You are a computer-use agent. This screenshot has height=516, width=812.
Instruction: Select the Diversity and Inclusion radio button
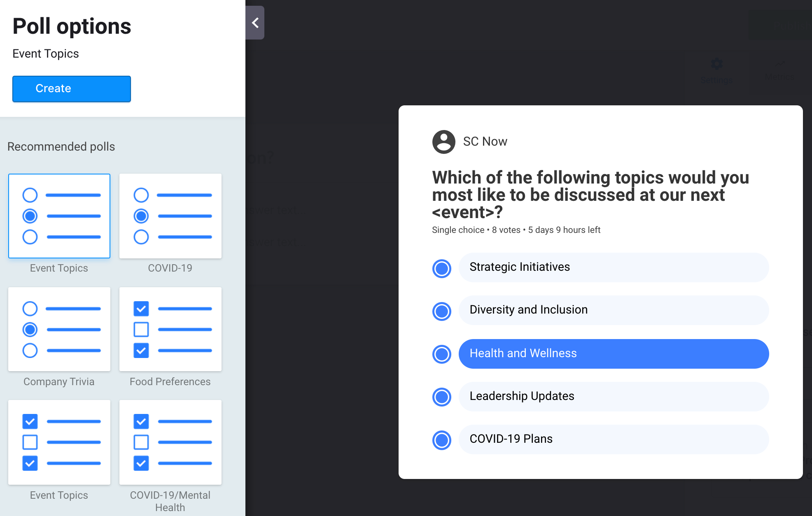(442, 311)
